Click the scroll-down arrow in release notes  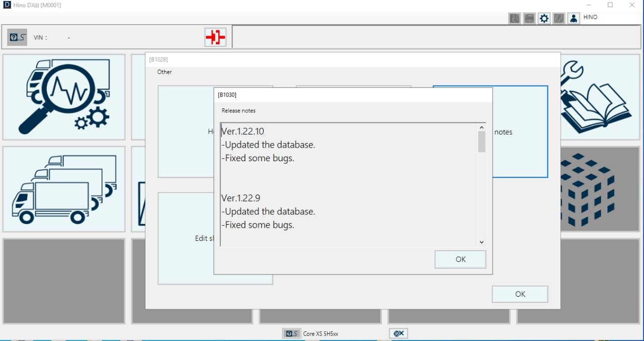(x=481, y=242)
